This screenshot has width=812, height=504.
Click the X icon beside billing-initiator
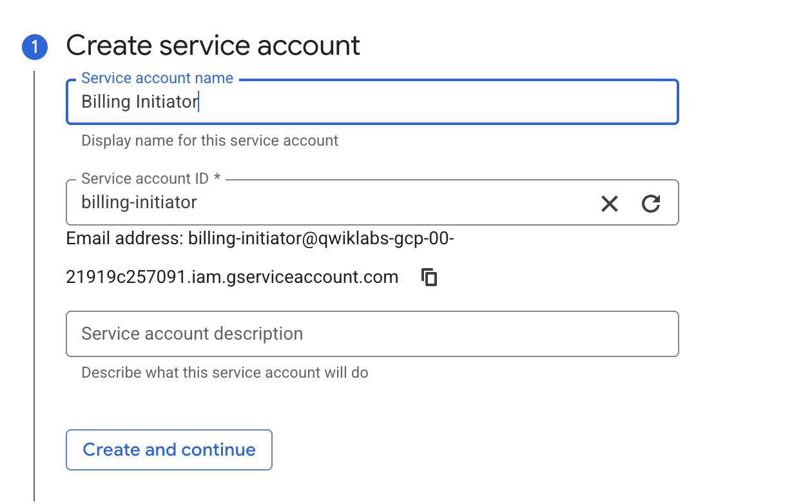coord(609,204)
